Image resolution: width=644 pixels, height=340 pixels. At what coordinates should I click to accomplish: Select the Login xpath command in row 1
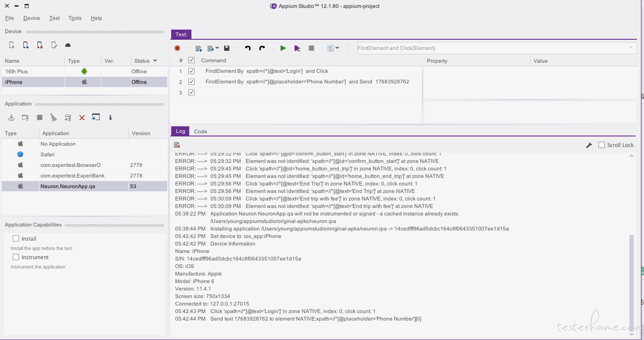click(267, 71)
